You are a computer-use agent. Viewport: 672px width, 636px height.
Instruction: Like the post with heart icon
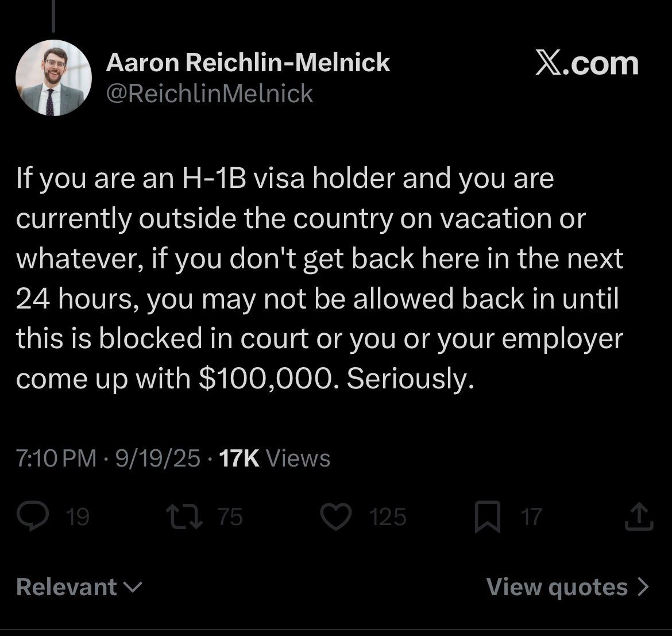point(336,517)
